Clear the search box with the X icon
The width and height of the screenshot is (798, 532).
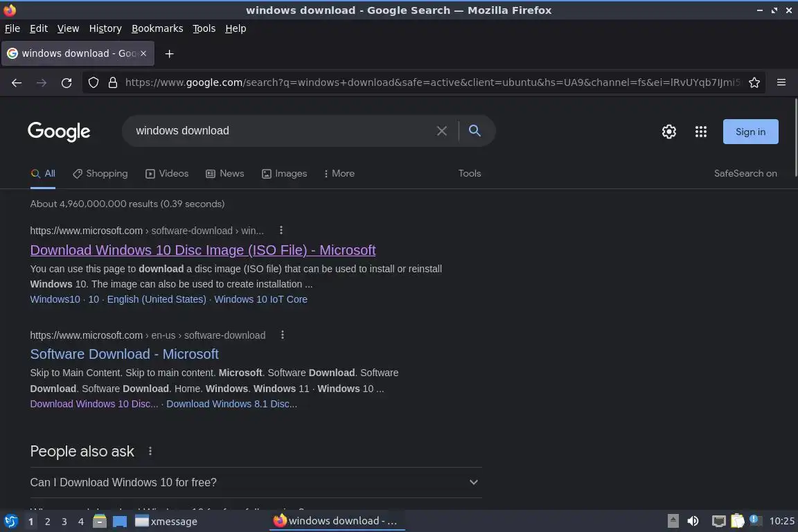point(442,131)
